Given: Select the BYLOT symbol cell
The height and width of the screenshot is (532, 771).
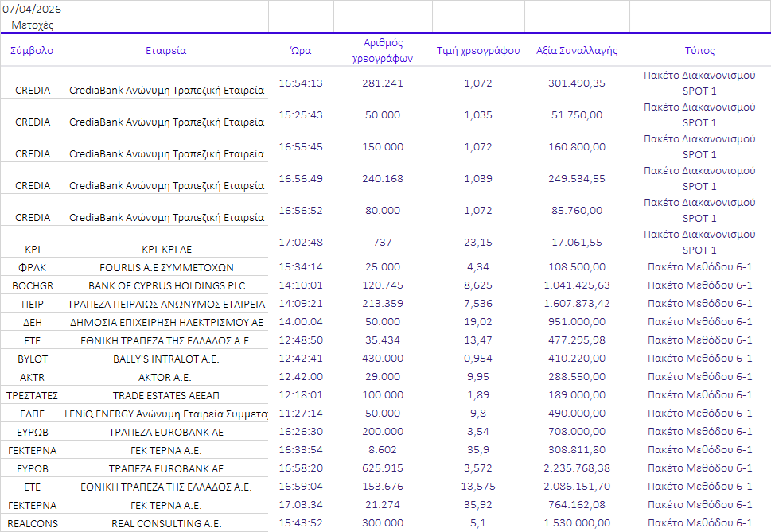Looking at the screenshot, I should coord(33,359).
